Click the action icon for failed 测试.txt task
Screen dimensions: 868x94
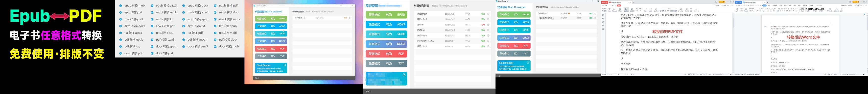click(488, 25)
